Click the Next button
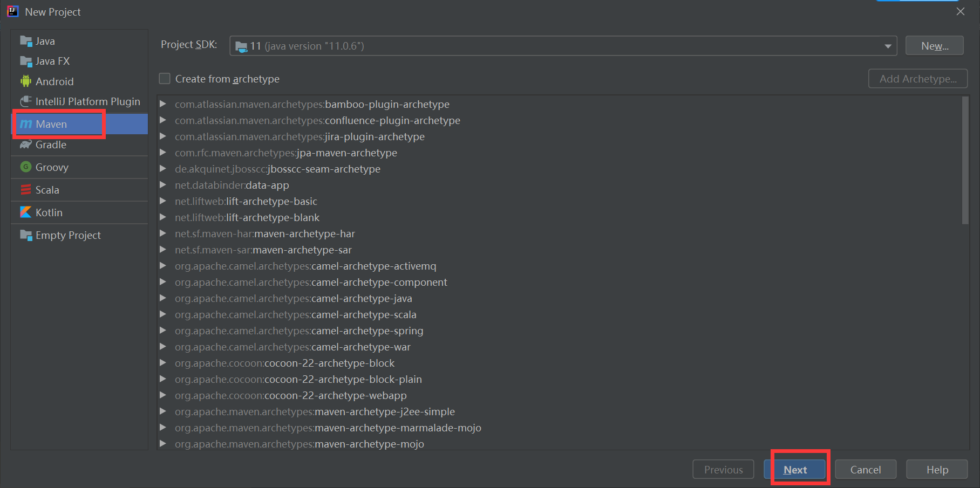 [x=795, y=470]
